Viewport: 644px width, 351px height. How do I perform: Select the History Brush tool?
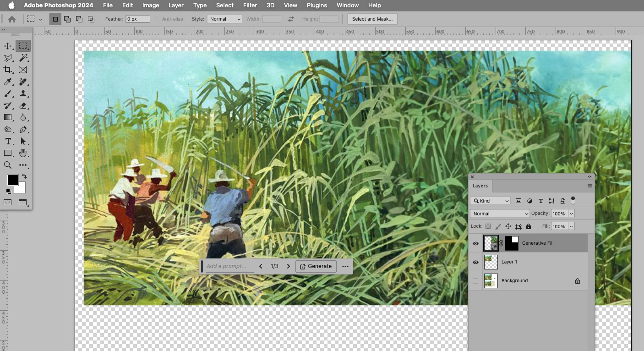(x=8, y=105)
